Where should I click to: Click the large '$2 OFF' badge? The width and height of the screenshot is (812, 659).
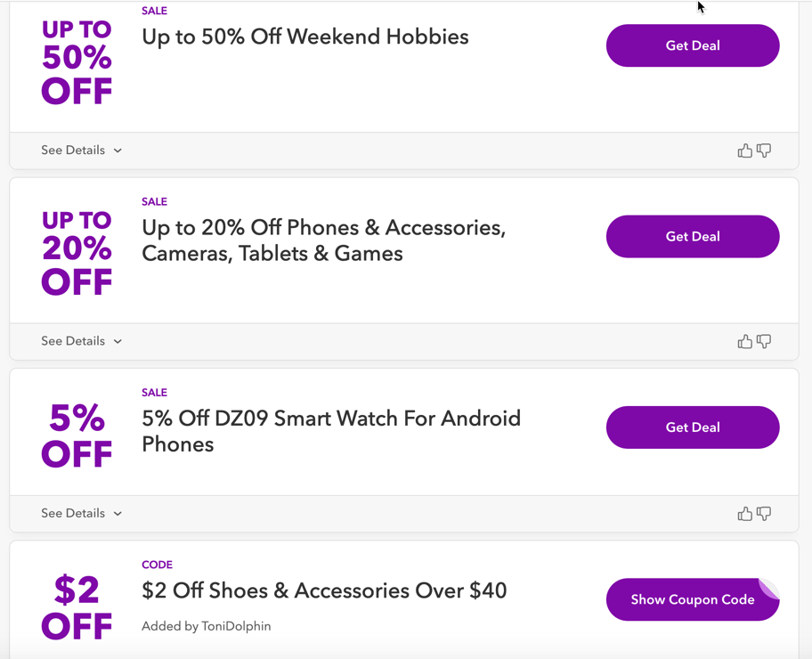click(77, 607)
